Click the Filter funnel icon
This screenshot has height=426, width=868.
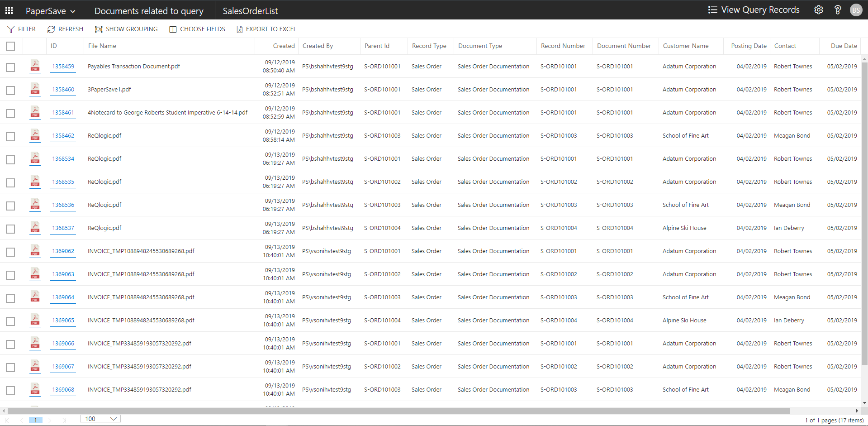pyautogui.click(x=11, y=29)
